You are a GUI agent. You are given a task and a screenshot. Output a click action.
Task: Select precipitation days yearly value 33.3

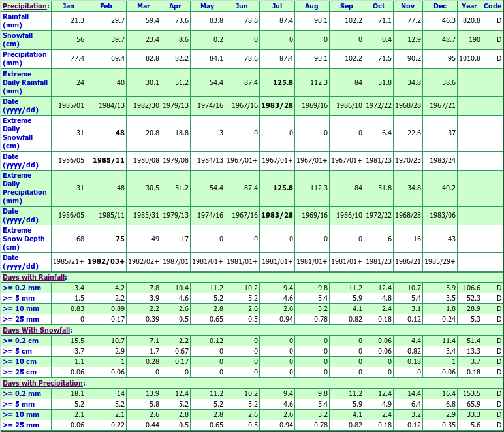(474, 414)
